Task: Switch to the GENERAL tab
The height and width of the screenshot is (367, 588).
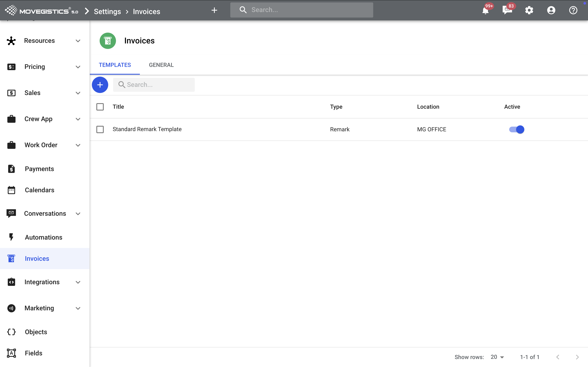Action: pyautogui.click(x=161, y=65)
